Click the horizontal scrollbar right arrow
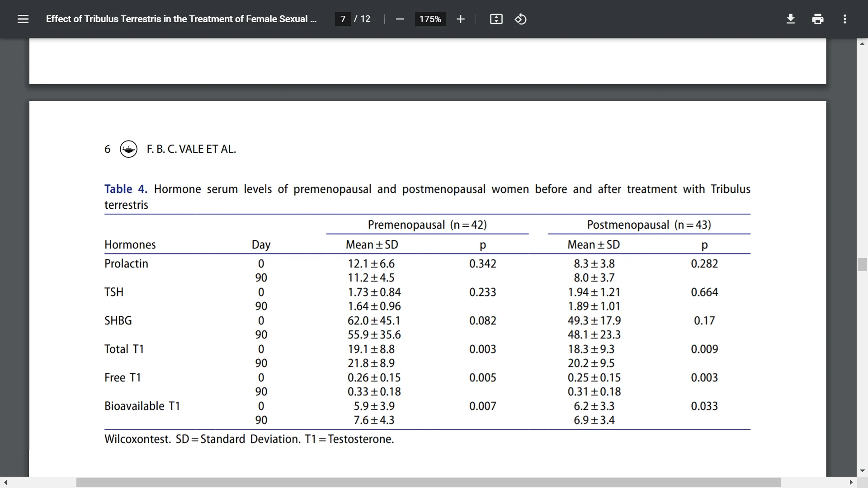This screenshot has width=868, height=488. (851, 482)
